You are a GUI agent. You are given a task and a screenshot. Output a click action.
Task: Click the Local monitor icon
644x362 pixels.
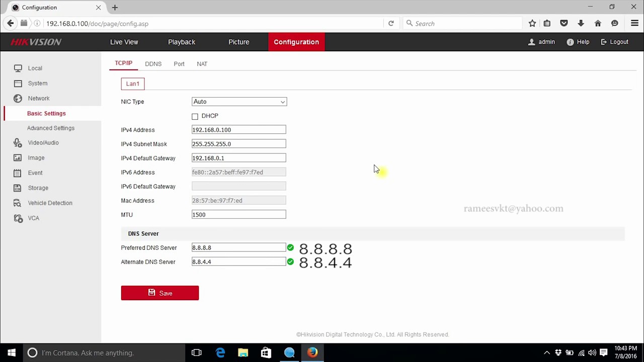coord(18,68)
